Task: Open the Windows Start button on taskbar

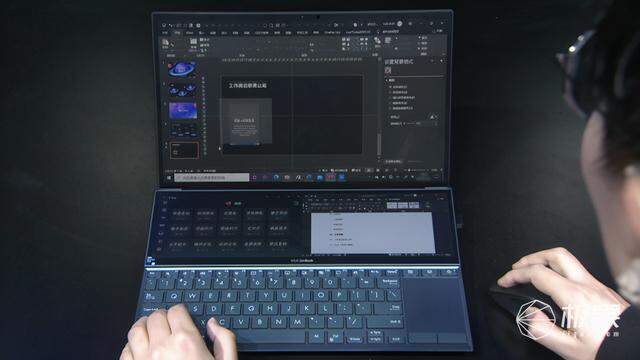Action: [x=169, y=178]
